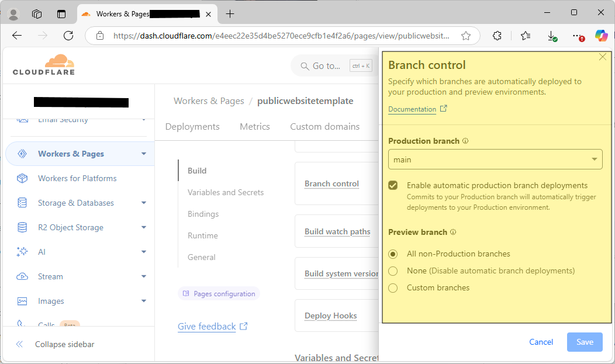The width and height of the screenshot is (615, 364).
Task: Open the Documentation link
Action: 412,109
